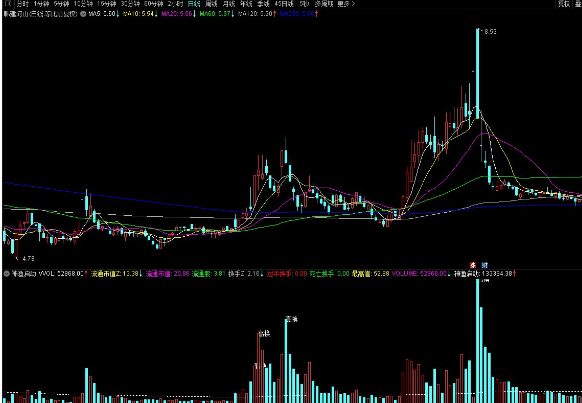The height and width of the screenshot is (403, 582).
Task: Select the 30分钟 period tab
Action: click(x=130, y=4)
